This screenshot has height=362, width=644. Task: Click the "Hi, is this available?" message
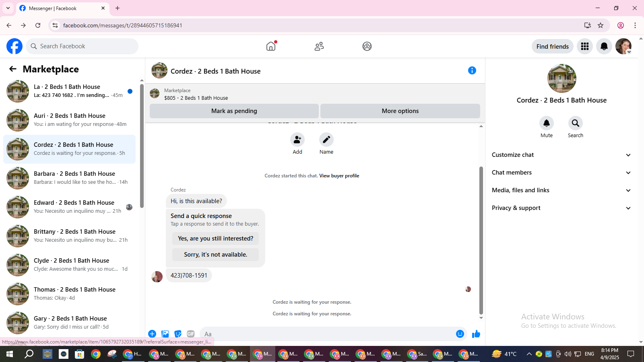click(196, 201)
